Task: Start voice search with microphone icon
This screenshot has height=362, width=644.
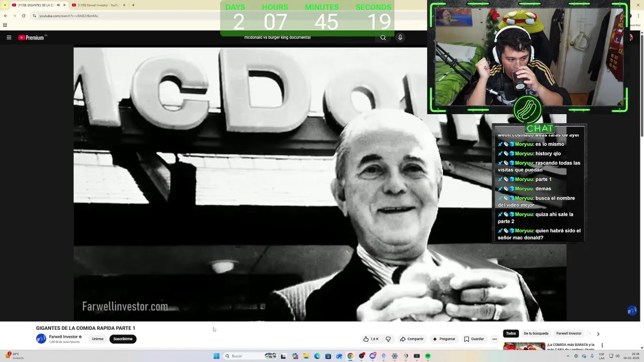Action: tap(400, 37)
